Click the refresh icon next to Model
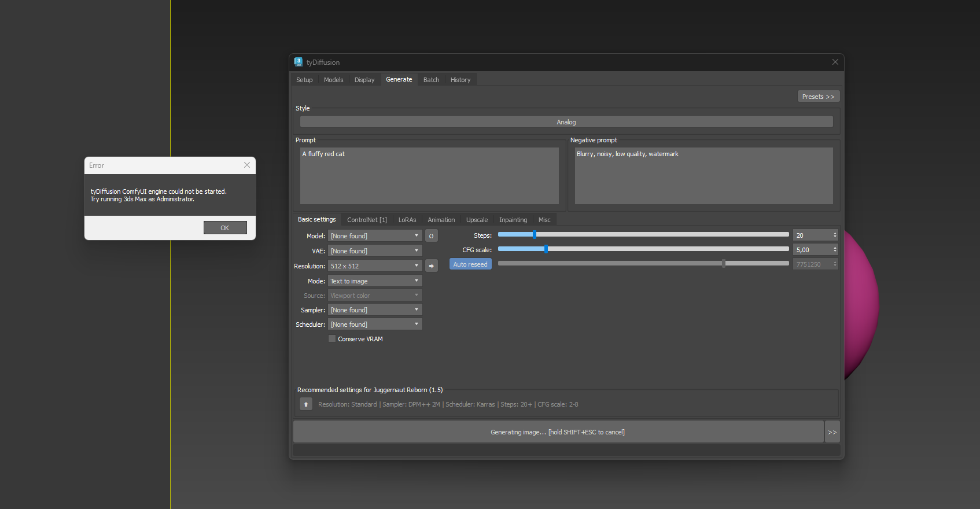The image size is (980, 509). click(x=431, y=236)
